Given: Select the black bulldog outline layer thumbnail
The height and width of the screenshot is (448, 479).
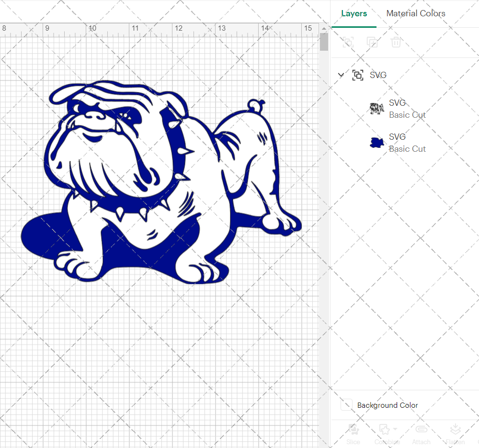Looking at the screenshot, I should coord(376,109).
